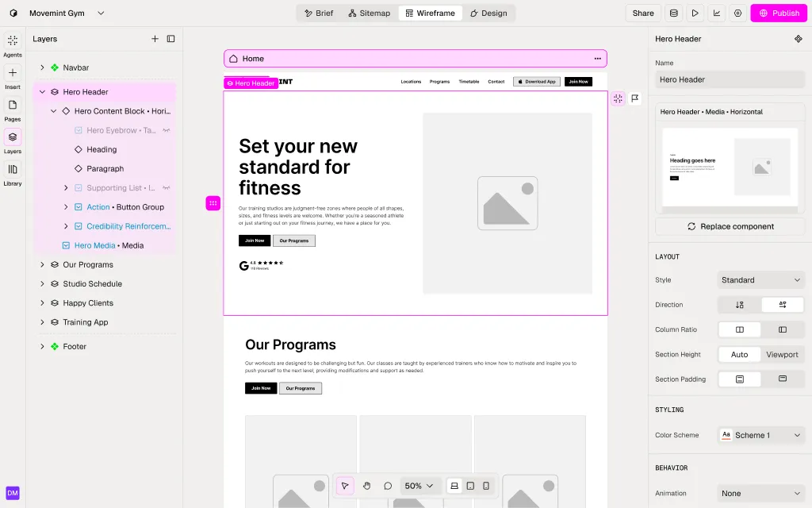Switch to the Brief tab
This screenshot has width=812, height=508.
(x=319, y=13)
